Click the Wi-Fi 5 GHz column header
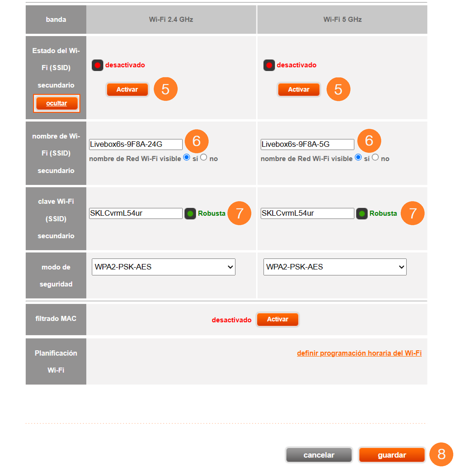459x476 pixels. (342, 20)
